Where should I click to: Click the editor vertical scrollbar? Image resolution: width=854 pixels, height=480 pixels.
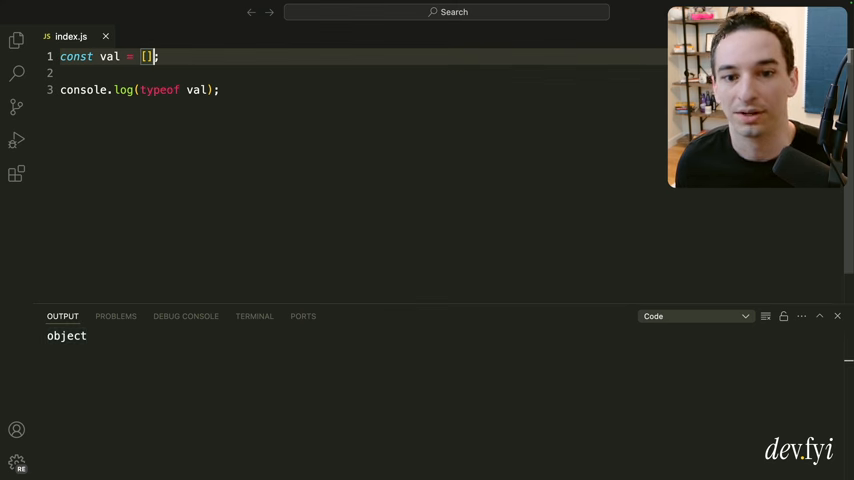(x=849, y=161)
